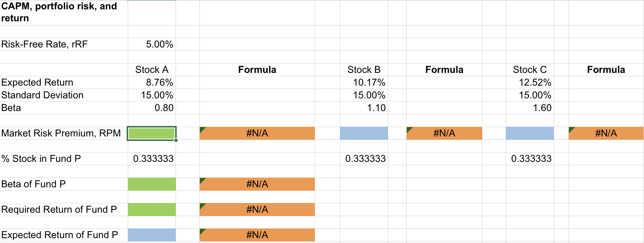The height and width of the screenshot is (243, 644).
Task: Select the blue Market Risk Premium cell under Stock B
Action: pyautogui.click(x=364, y=133)
